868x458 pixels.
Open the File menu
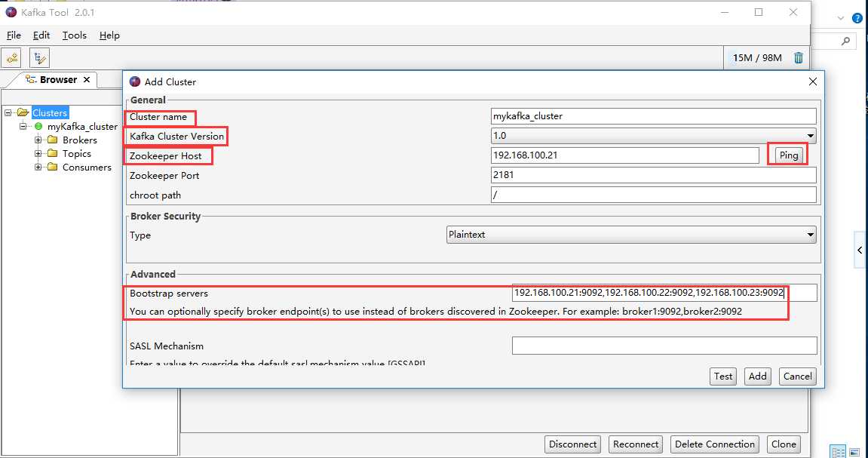14,35
